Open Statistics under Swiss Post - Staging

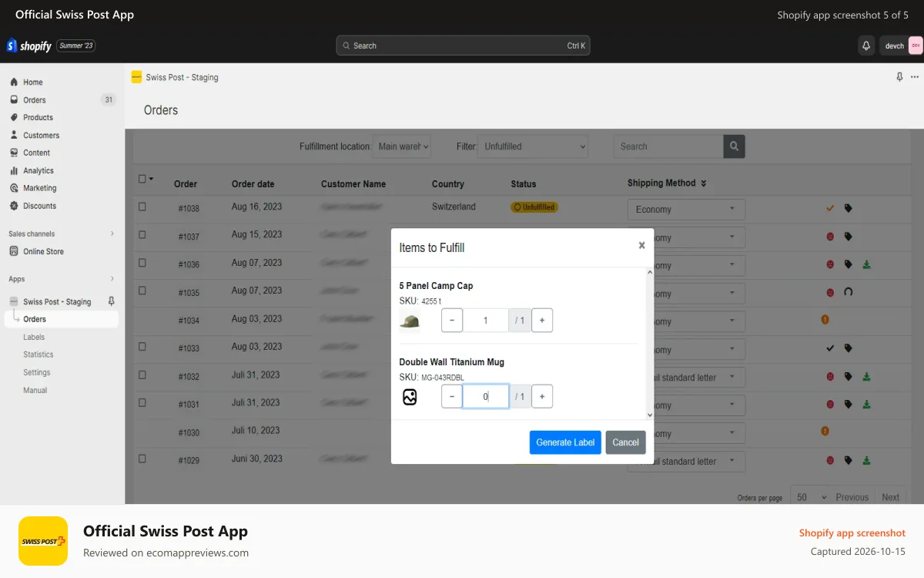(38, 355)
